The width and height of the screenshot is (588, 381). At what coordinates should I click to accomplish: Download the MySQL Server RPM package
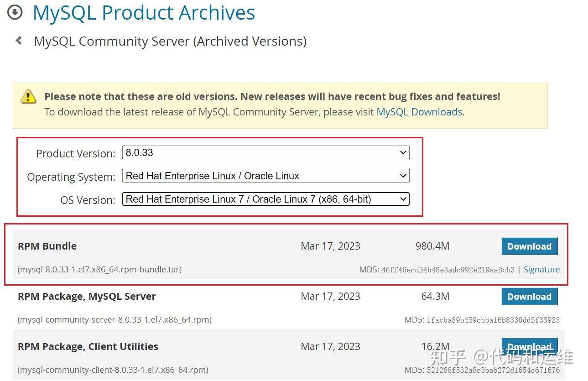pos(529,297)
